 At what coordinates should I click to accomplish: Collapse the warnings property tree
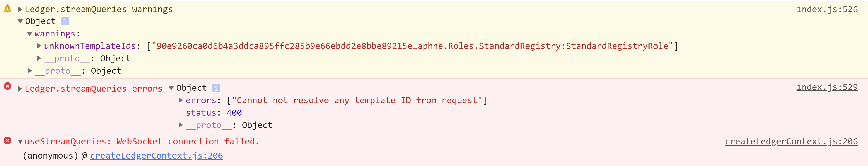tap(30, 34)
